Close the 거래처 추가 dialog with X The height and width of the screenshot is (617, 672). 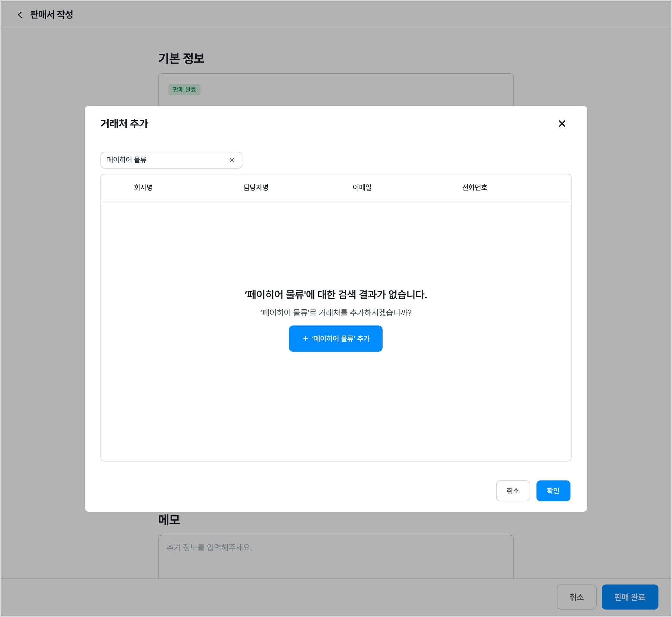(562, 124)
